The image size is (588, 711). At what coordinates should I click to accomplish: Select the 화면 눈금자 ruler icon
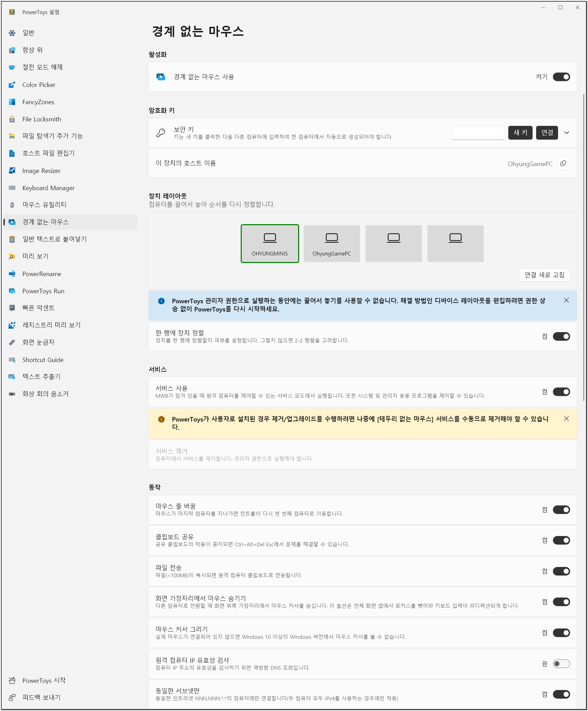[12, 342]
